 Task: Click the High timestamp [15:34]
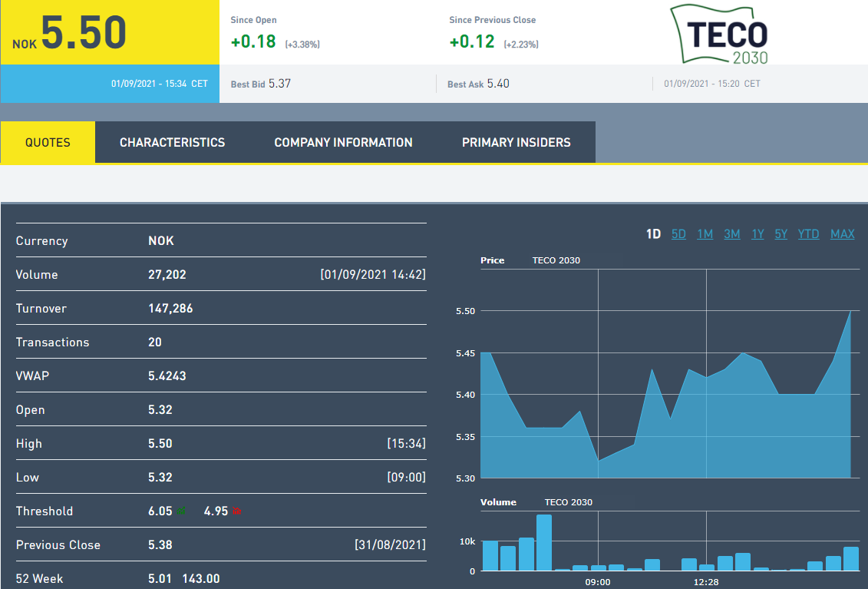[406, 443]
